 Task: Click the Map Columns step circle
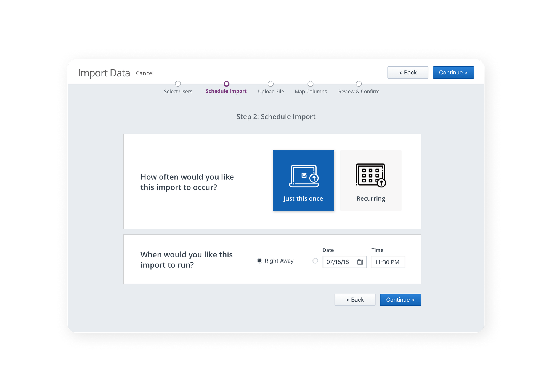[x=310, y=84]
